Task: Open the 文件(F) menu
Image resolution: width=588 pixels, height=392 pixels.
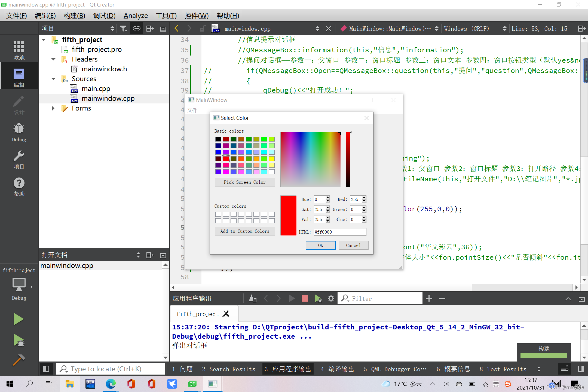Action: [x=16, y=16]
